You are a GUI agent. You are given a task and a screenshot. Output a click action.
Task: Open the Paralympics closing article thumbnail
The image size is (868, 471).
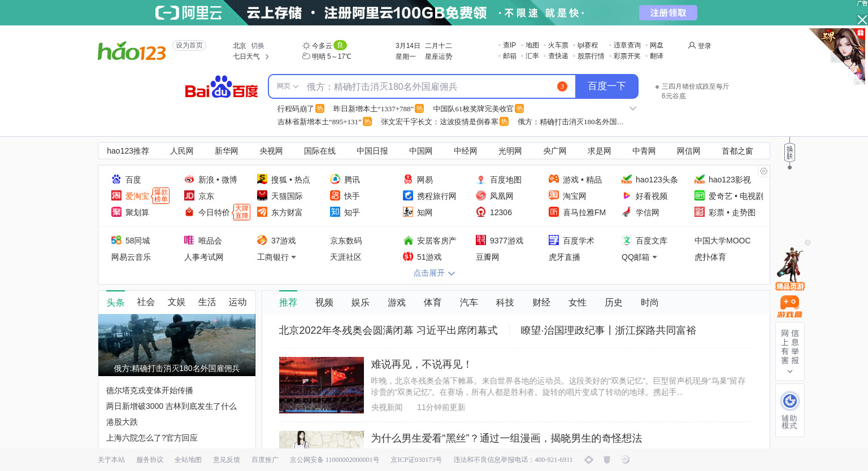[322, 385]
